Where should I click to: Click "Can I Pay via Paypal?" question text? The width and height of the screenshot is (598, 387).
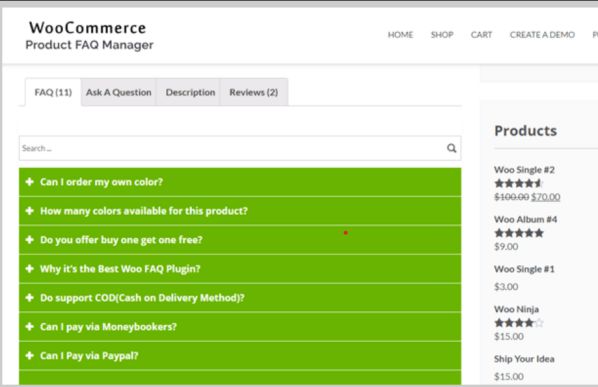[x=89, y=356]
